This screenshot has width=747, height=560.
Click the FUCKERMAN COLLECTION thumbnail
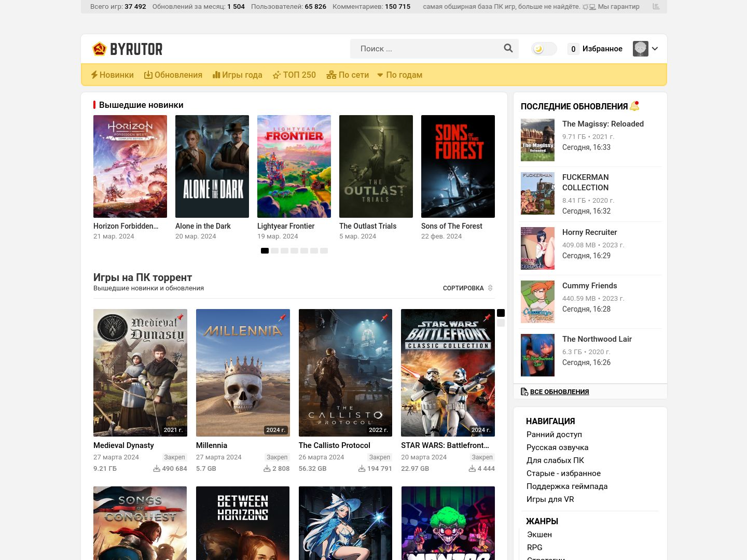tap(537, 193)
